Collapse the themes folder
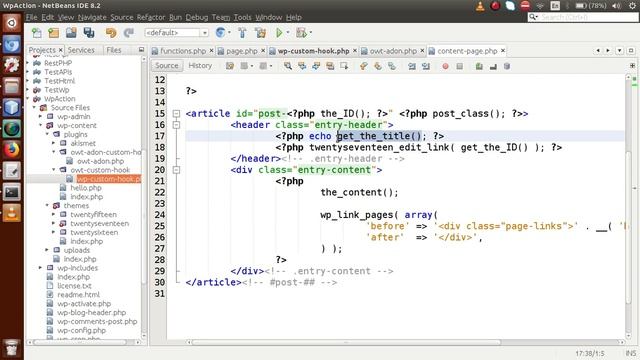Screen dimensions: 640x360 [x=47, y=205]
